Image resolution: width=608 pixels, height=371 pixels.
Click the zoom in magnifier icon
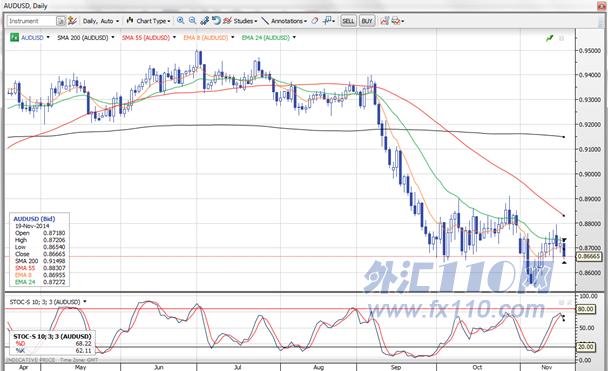click(180, 21)
